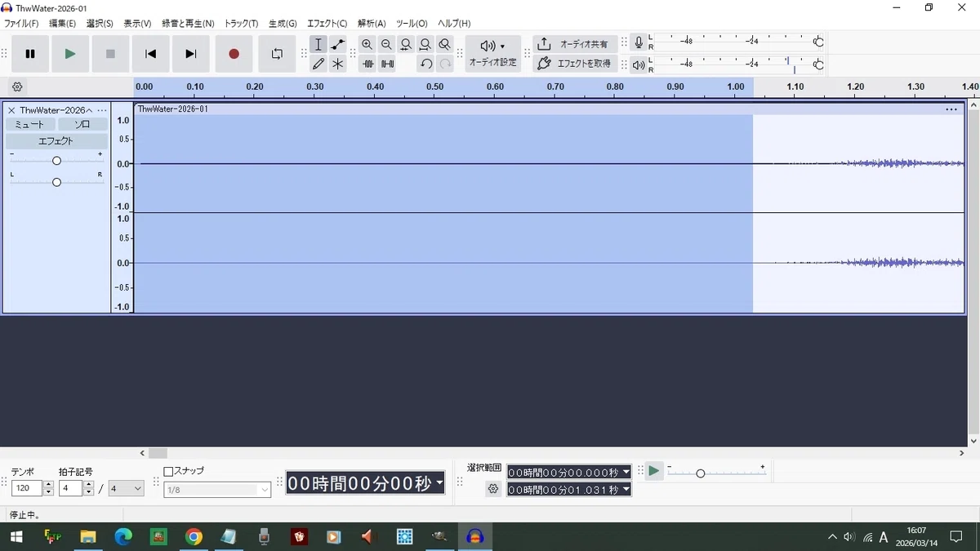Open the ThwWater-2026 track name dropdown

(x=55, y=110)
